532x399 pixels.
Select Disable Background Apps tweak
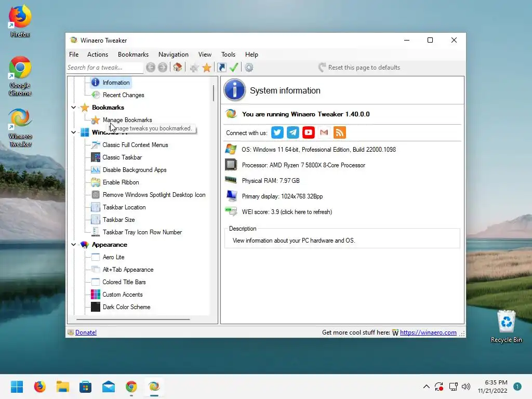coord(135,170)
